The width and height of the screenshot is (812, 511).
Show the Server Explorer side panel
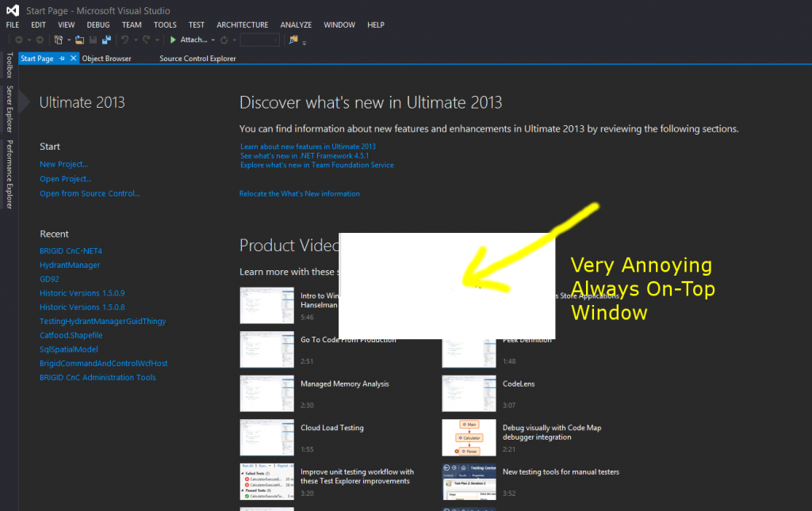click(x=9, y=109)
